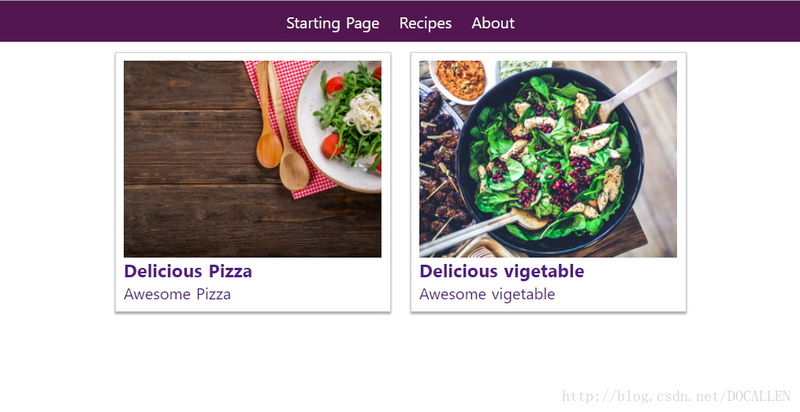Open the pizza recipe wooden table photo
The width and height of the screenshot is (800, 412).
[x=253, y=159]
